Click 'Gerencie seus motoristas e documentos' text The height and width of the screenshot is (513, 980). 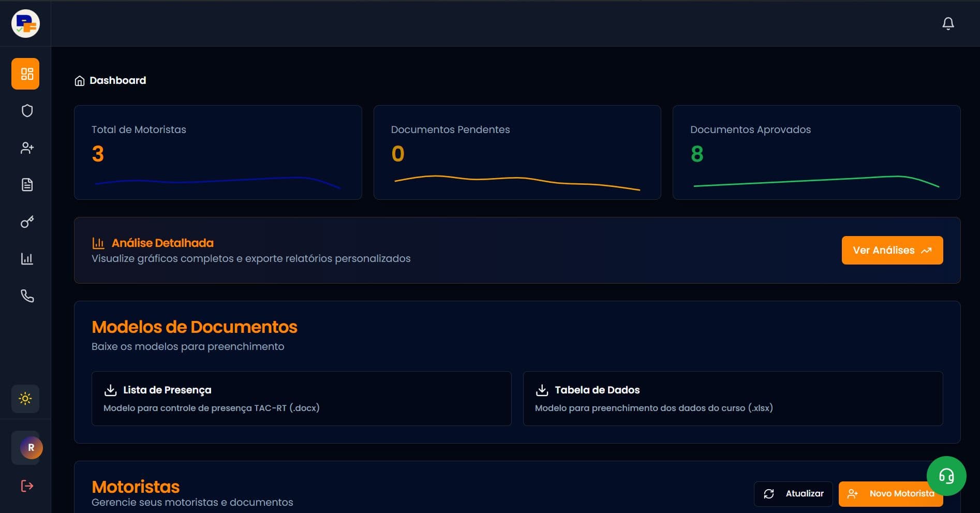pyautogui.click(x=192, y=502)
